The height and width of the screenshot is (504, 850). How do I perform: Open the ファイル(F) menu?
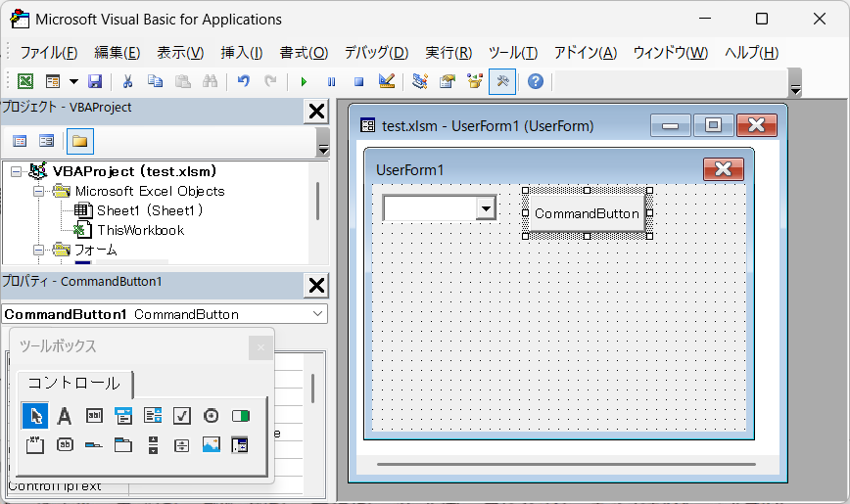click(x=49, y=53)
